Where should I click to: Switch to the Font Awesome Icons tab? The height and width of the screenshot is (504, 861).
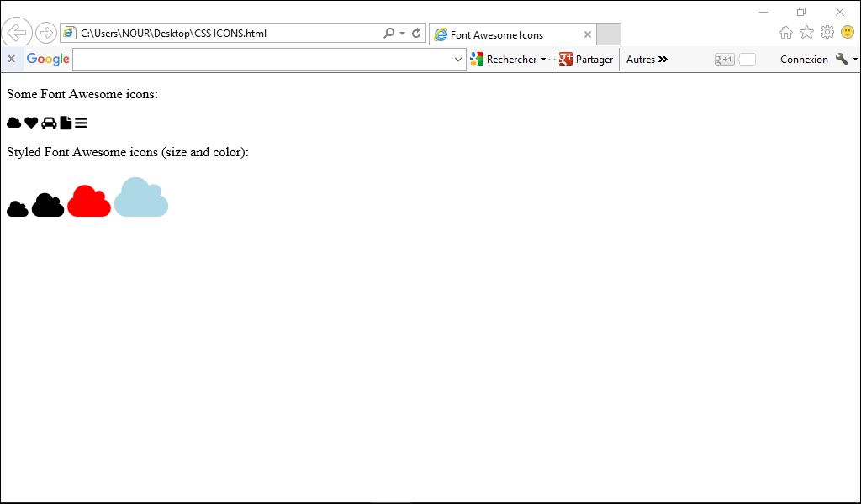pos(496,34)
